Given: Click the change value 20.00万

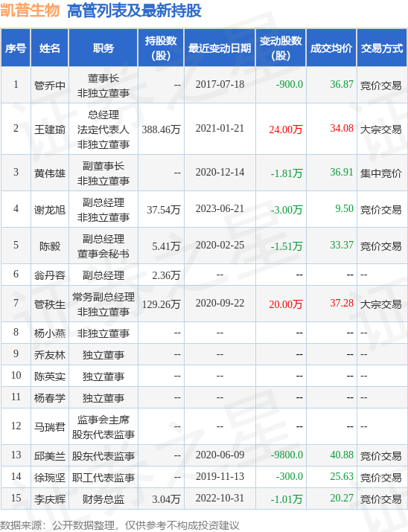Looking at the screenshot, I should [286, 304].
